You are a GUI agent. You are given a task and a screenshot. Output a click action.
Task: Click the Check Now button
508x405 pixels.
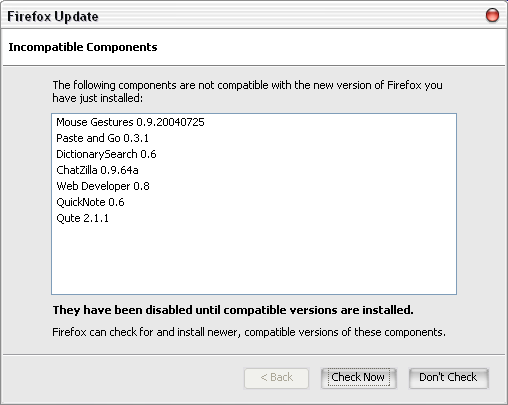(358, 378)
